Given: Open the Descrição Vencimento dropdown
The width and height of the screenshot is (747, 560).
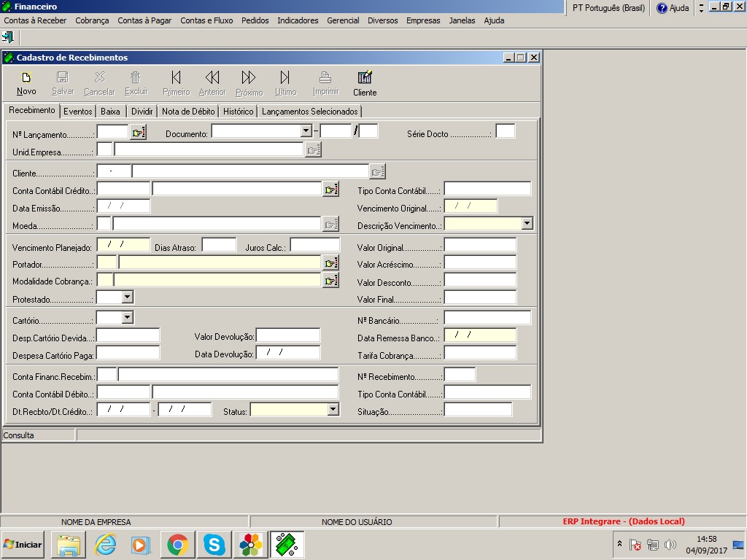Looking at the screenshot, I should (527, 224).
